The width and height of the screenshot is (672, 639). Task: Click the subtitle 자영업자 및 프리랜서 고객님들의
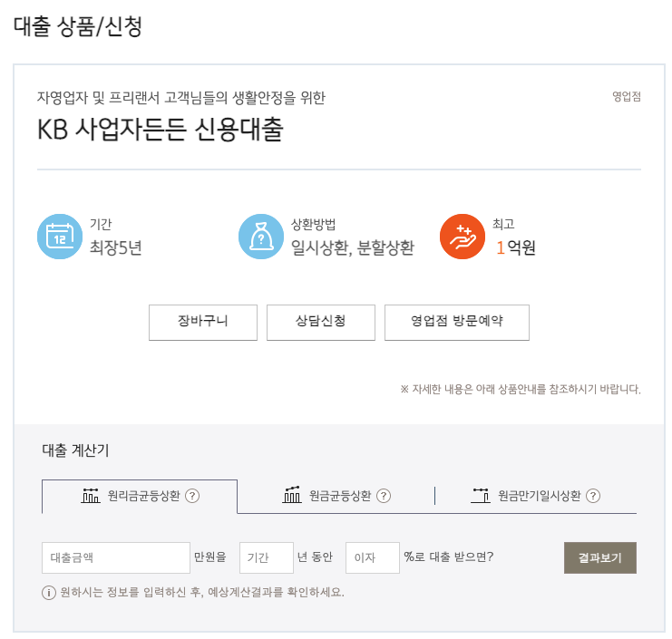point(181,98)
